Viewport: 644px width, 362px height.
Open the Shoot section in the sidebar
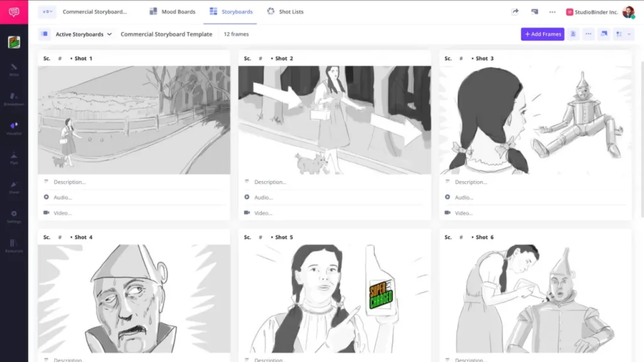13,189
